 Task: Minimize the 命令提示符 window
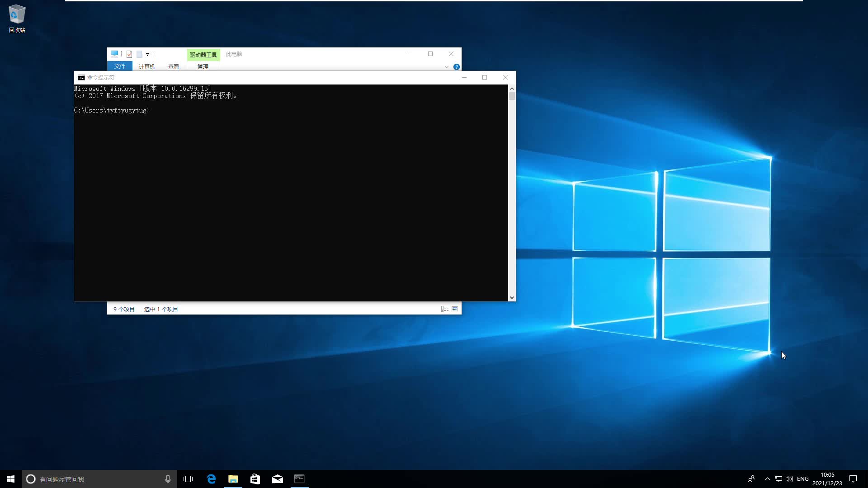point(464,77)
